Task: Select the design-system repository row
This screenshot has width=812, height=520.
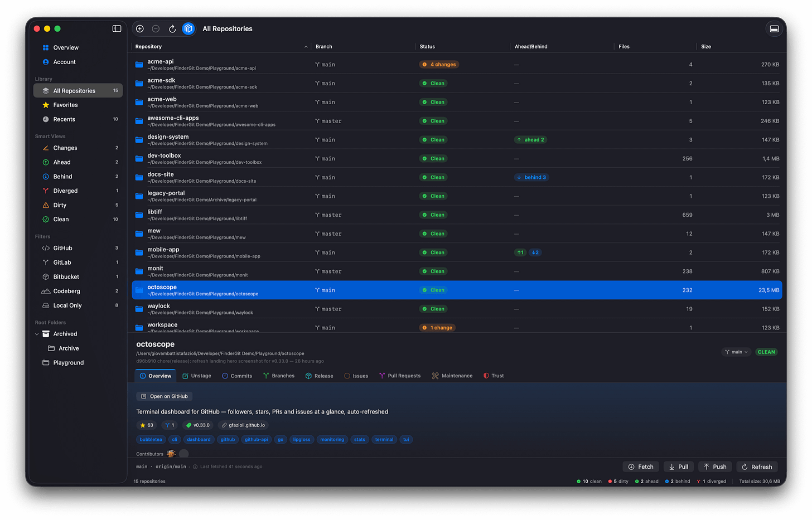Action: pos(457,140)
